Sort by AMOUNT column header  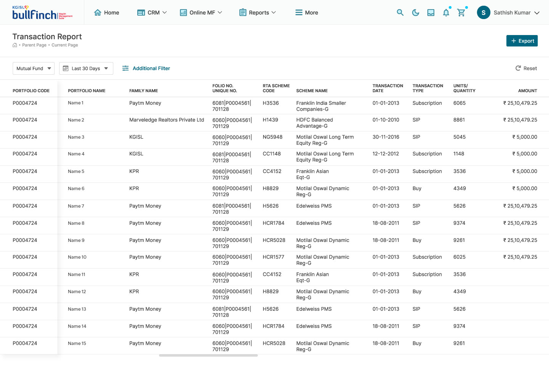528,91
